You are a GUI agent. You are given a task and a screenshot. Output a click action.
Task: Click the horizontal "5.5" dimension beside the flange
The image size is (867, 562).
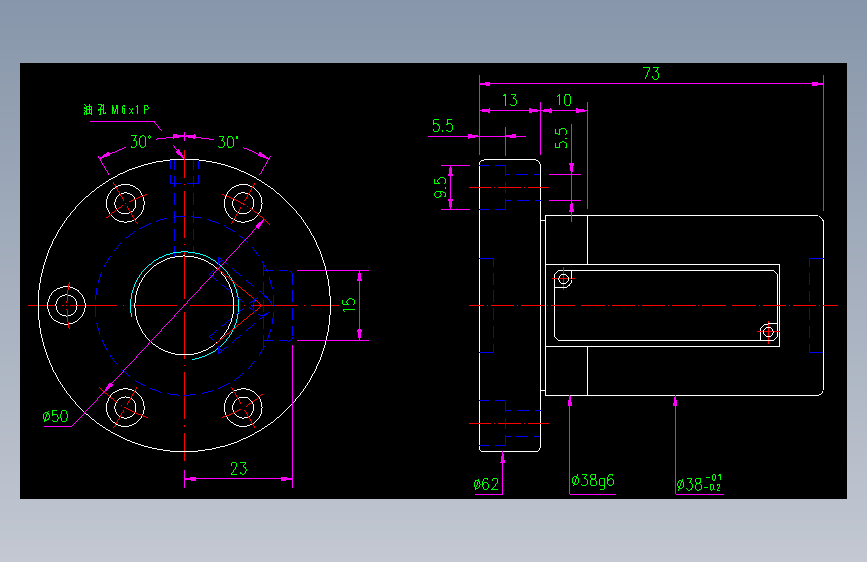pos(442,126)
